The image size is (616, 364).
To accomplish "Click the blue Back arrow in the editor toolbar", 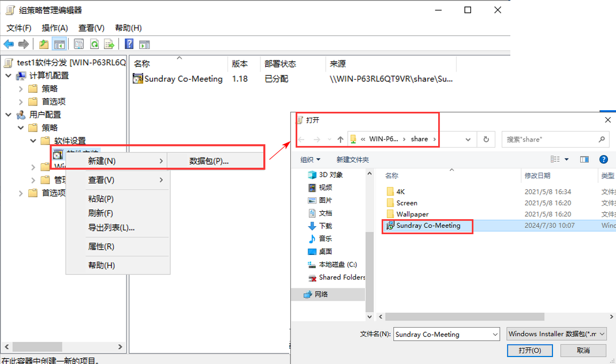I will point(9,44).
